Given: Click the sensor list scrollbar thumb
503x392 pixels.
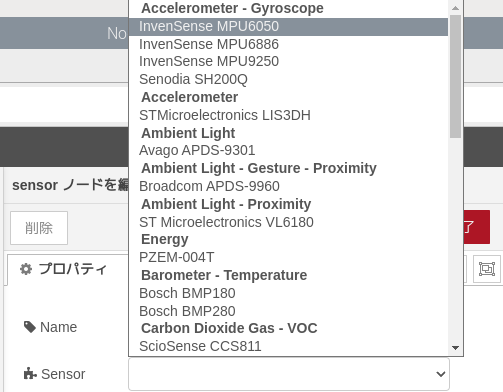Looking at the screenshot, I should coord(455,76).
